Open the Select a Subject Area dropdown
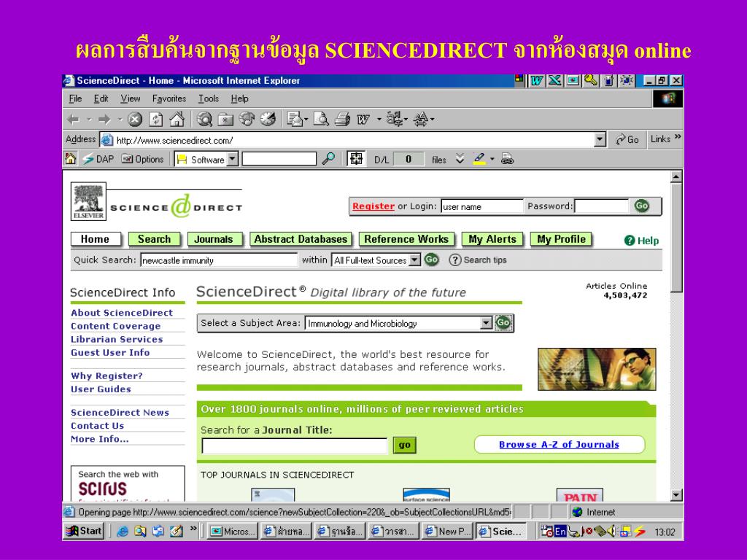 pos(486,323)
